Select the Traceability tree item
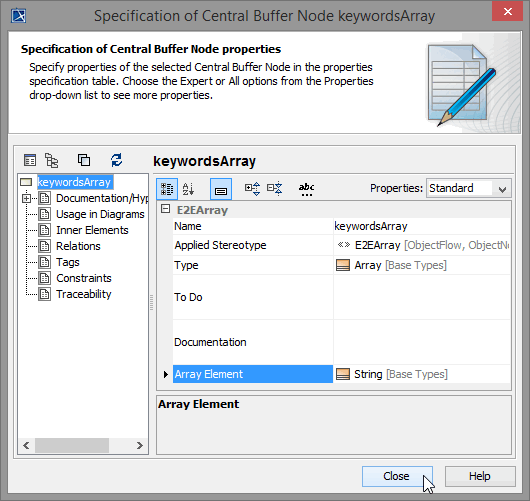The width and height of the screenshot is (530, 501). pos(83,294)
